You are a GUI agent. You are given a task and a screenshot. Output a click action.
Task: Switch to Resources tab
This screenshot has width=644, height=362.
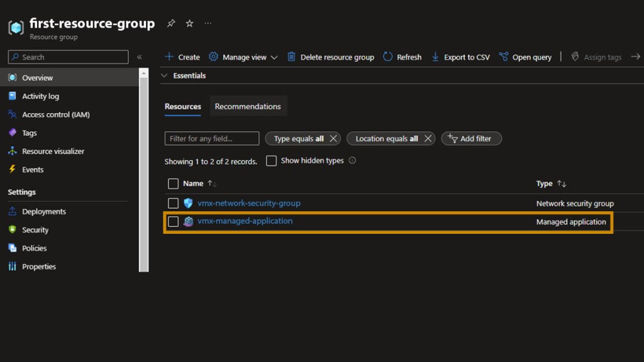(x=183, y=106)
